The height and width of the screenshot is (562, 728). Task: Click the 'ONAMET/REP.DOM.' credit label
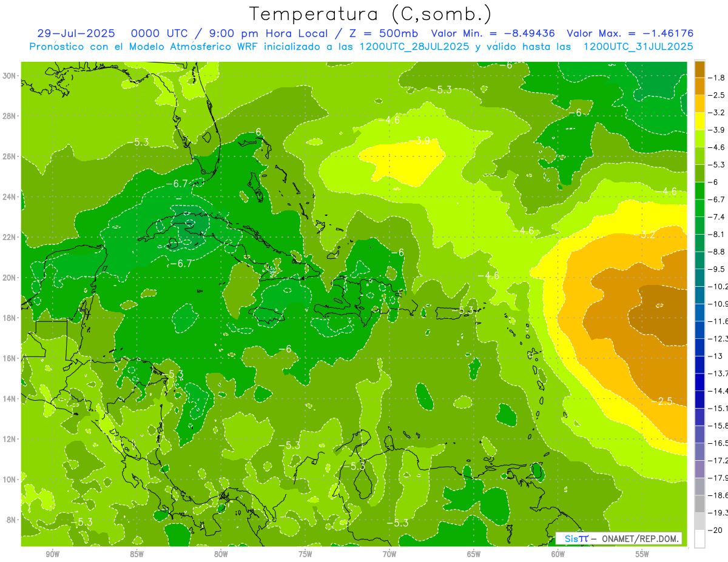[x=641, y=538]
